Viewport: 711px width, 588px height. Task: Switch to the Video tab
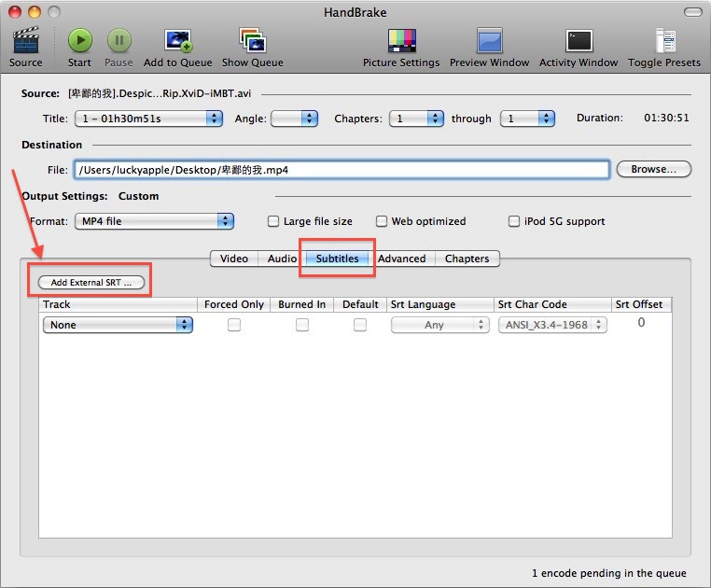point(234,259)
